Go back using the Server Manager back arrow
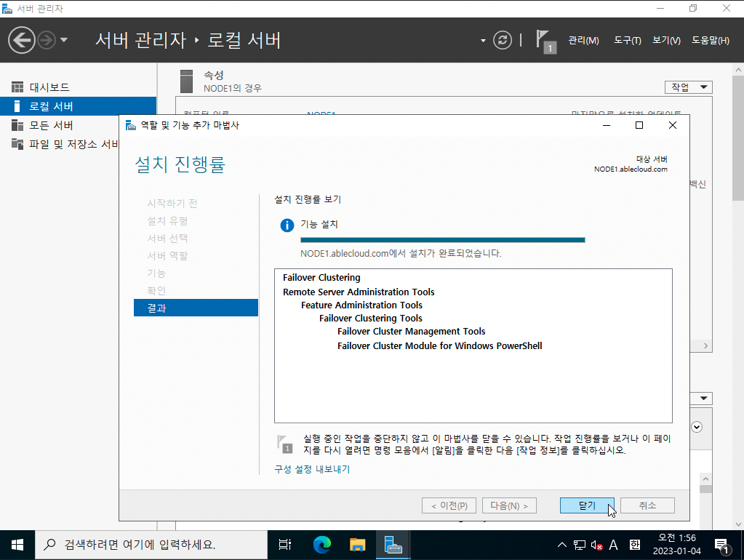This screenshot has height=560, width=744. pyautogui.click(x=22, y=40)
